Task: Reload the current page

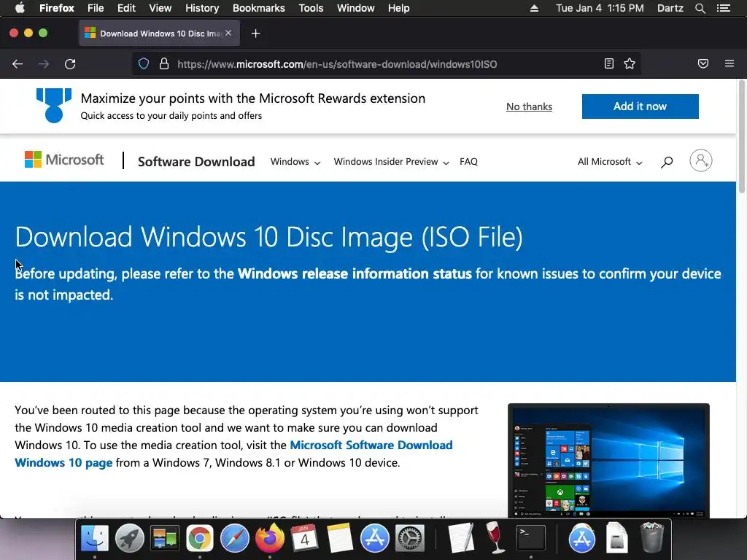Action: pyautogui.click(x=70, y=64)
